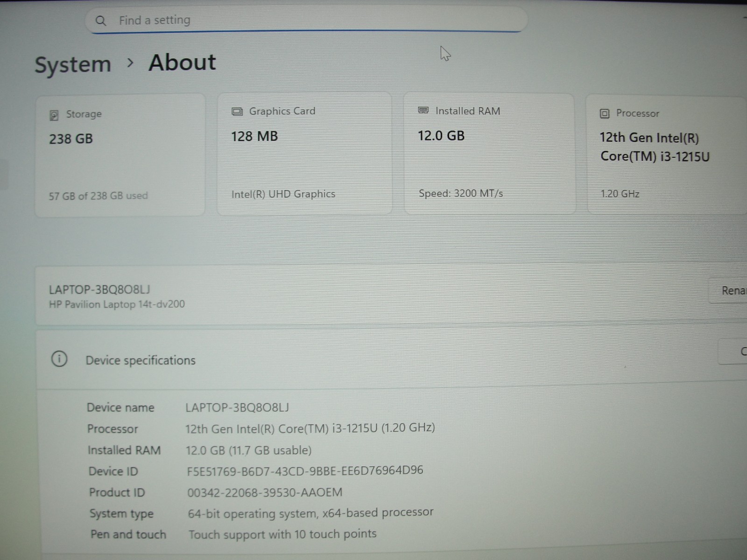Select the Device ID value F5E51769-B6D7
Image resolution: width=747 pixels, height=560 pixels.
[x=305, y=470]
